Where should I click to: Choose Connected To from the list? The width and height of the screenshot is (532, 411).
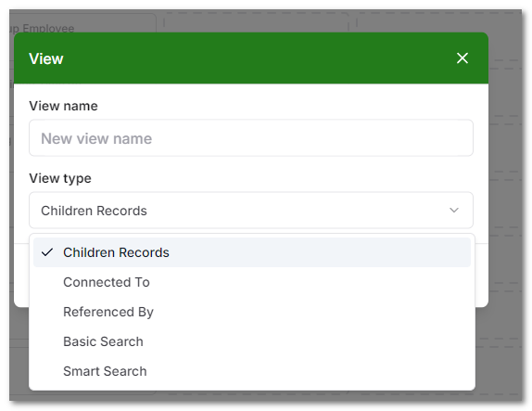coord(252,282)
